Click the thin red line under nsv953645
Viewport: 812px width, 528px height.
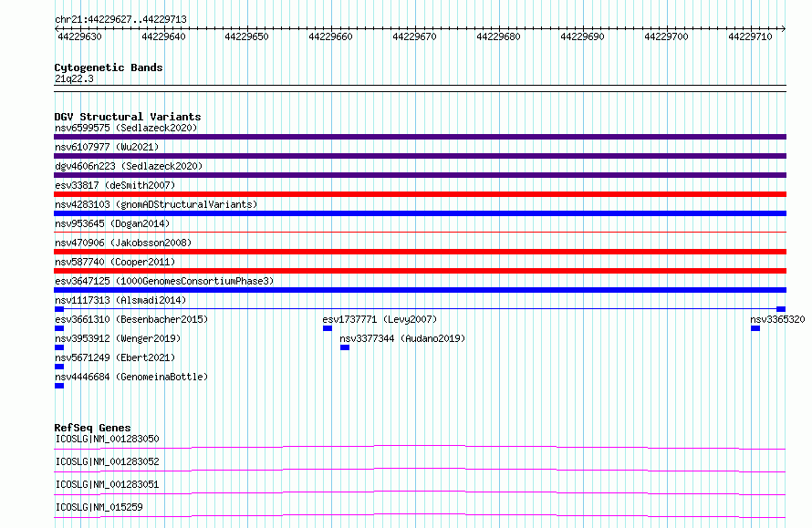click(420, 232)
